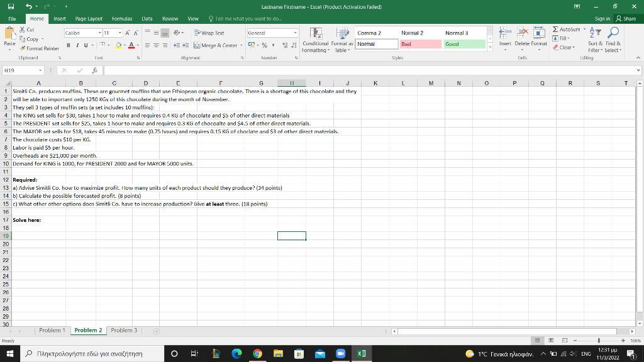Collapse the ribbon with chevron
The height and width of the screenshot is (362, 644).
coord(638,57)
